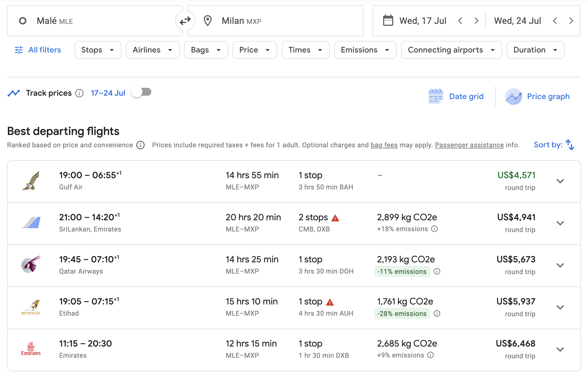Show info for -11% emissions
Screen dimensions: 588x376
437,271
